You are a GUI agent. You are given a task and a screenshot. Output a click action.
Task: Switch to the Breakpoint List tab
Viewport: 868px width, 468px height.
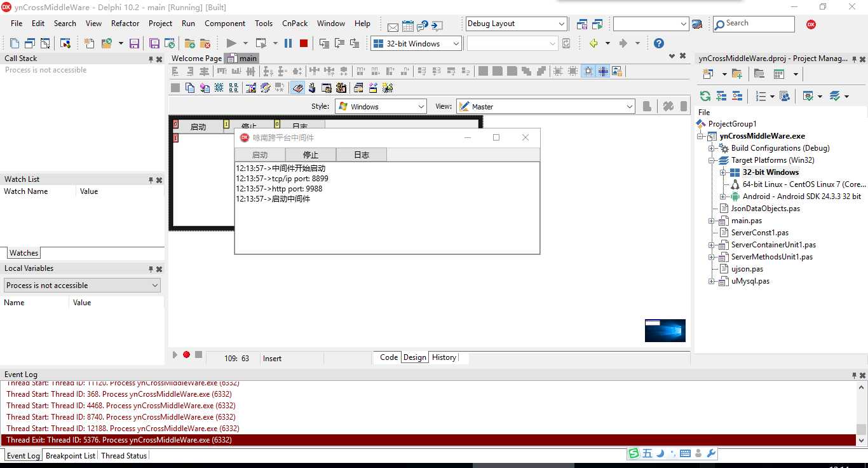(x=71, y=455)
